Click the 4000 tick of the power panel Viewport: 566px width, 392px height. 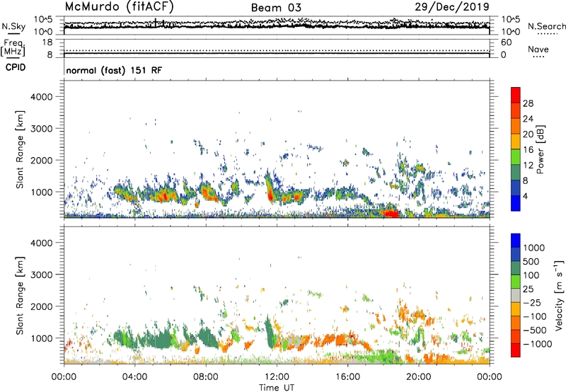pos(41,97)
